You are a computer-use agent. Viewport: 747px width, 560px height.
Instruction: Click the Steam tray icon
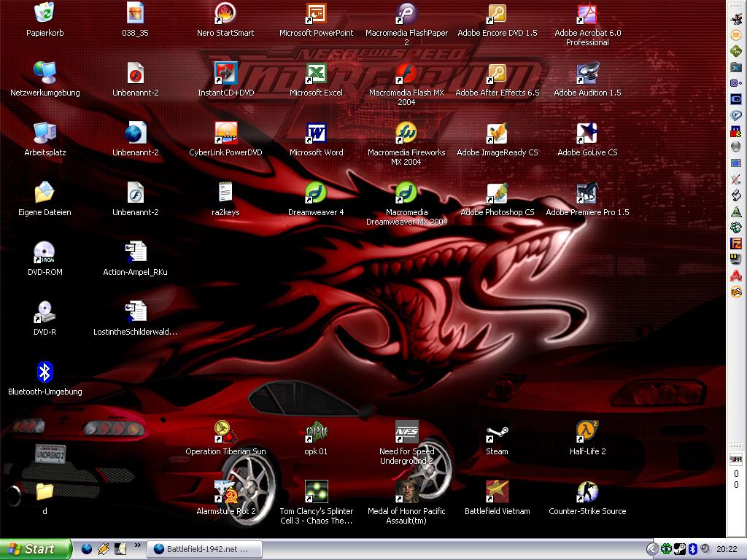click(680, 549)
